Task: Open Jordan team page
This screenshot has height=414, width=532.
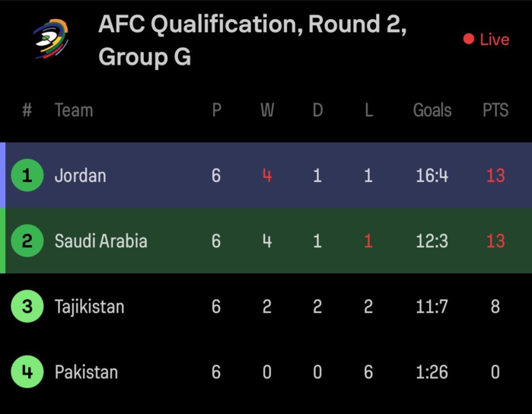Action: (x=80, y=176)
